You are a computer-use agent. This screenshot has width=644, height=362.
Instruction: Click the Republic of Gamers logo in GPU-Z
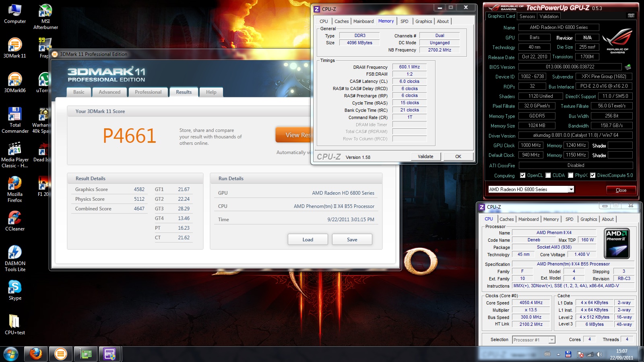click(617, 41)
